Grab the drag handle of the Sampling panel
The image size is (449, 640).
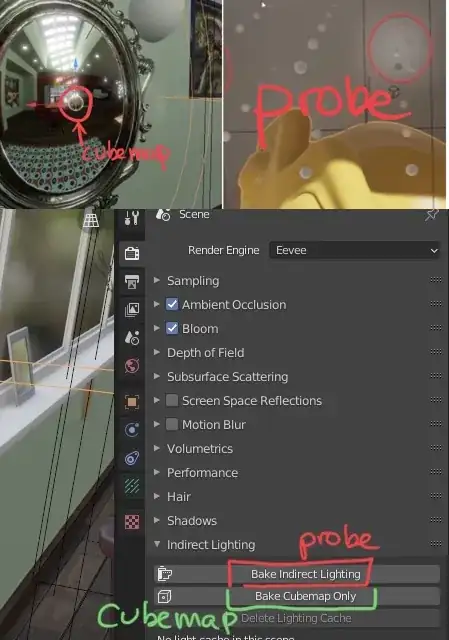click(436, 280)
